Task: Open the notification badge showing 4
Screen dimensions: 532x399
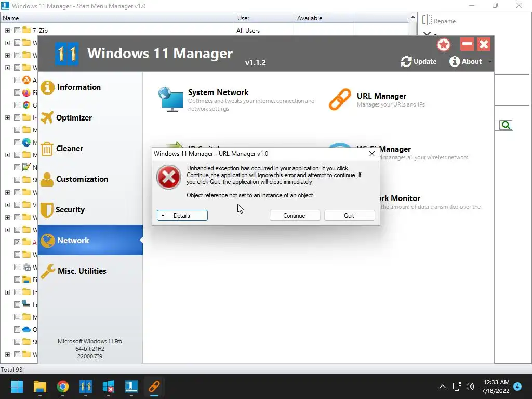Action: [x=517, y=387]
